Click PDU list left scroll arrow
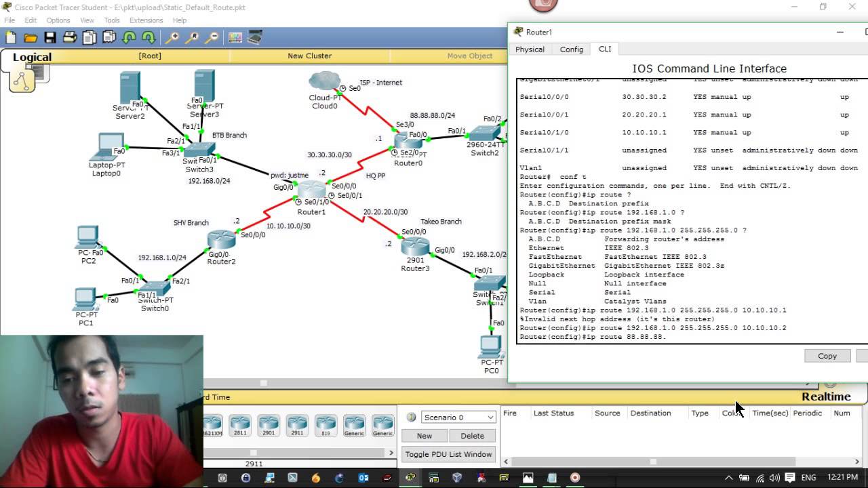The height and width of the screenshot is (488, 868). pyautogui.click(x=505, y=462)
